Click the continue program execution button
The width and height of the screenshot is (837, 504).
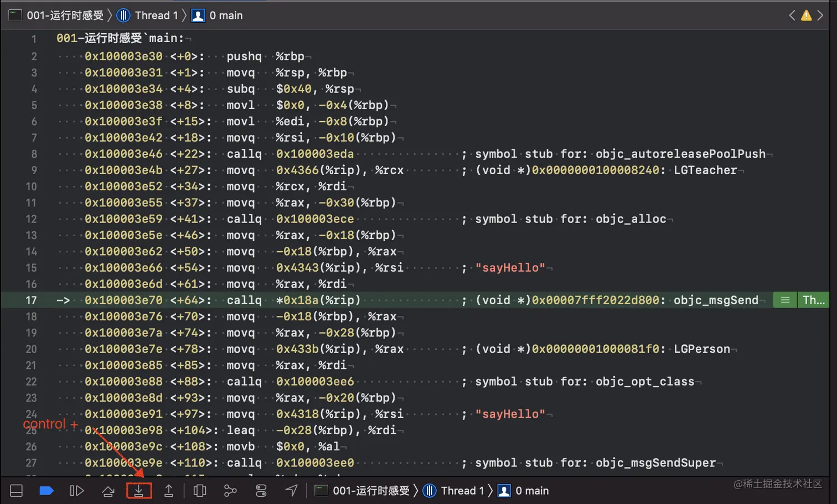77,491
